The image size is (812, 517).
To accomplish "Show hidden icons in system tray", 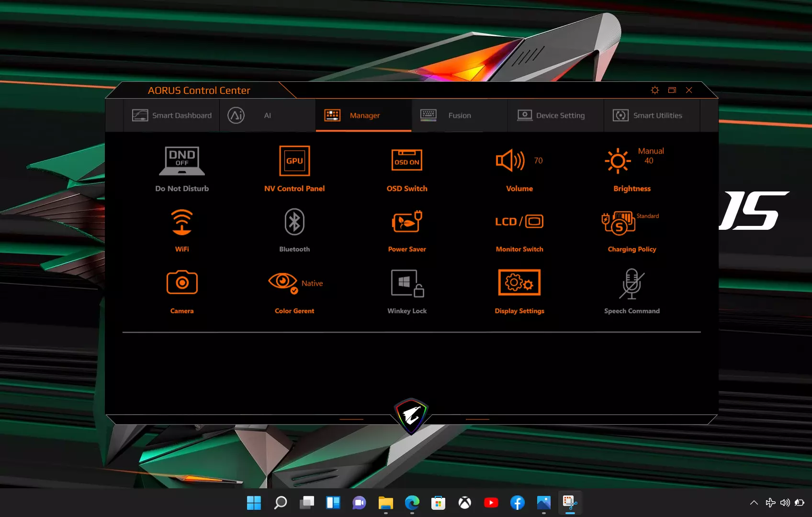I will coord(754,503).
